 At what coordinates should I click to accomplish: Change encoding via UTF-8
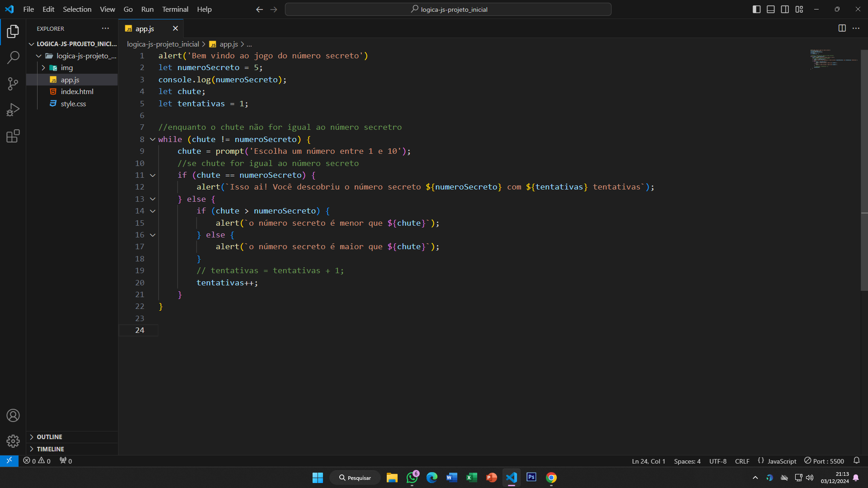718,461
